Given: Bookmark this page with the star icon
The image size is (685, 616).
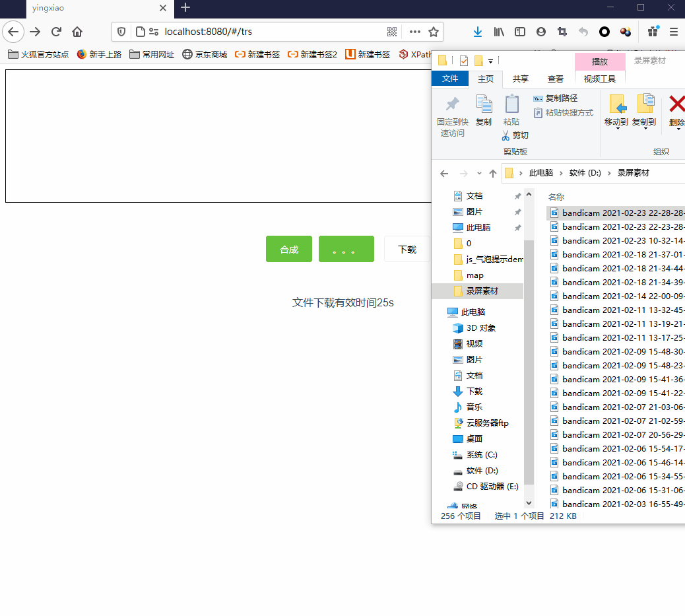Looking at the screenshot, I should [434, 32].
